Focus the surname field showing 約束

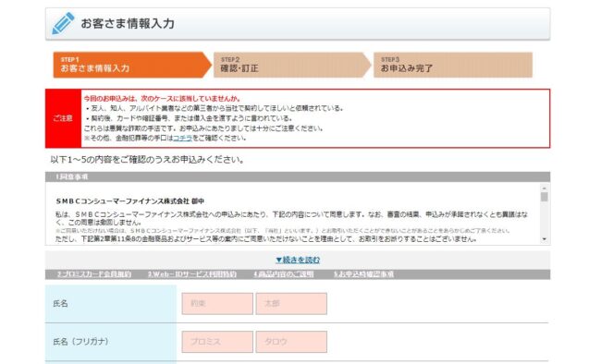(217, 303)
